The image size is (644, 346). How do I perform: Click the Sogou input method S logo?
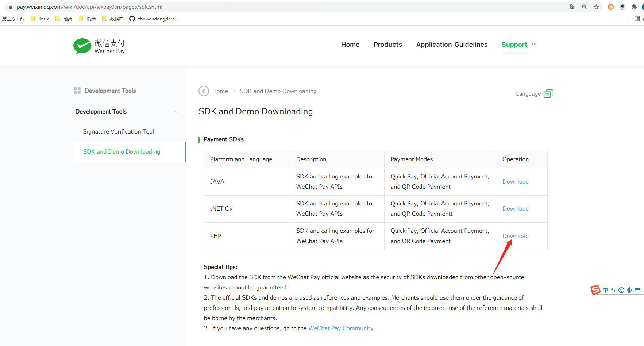tap(595, 290)
